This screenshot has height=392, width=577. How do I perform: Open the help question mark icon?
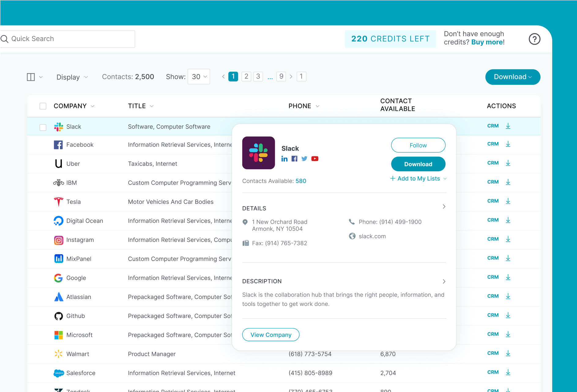(534, 39)
